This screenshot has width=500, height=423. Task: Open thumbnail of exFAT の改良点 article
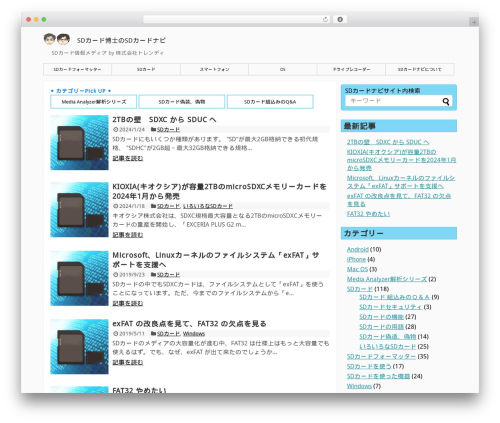79,347
